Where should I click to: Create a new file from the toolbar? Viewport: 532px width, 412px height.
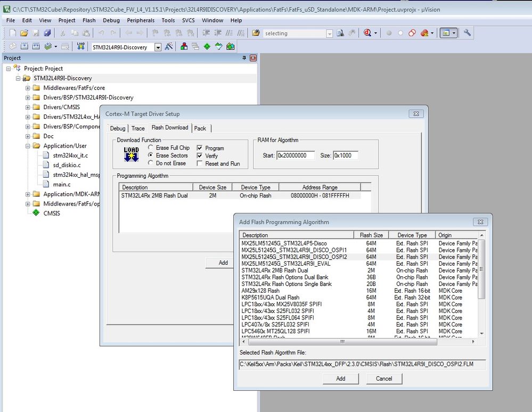pos(13,33)
